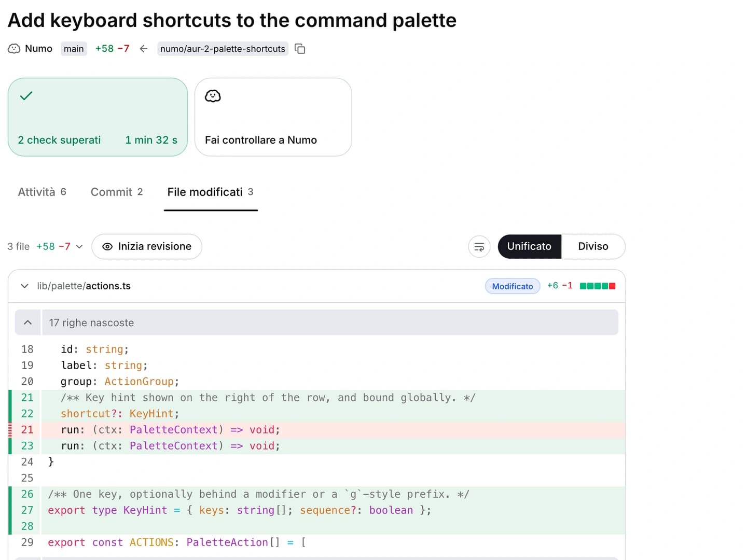Screen dimensions: 747x560
Task: Open the 2 check superati card
Action: 98,117
